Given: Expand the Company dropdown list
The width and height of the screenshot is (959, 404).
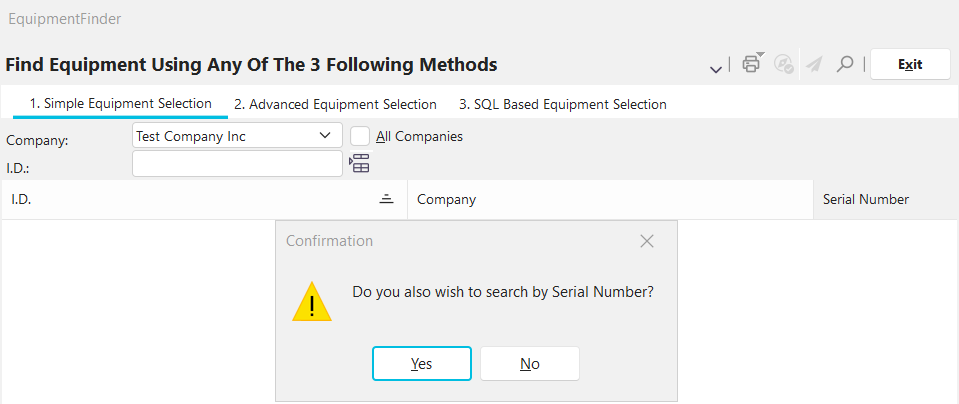Looking at the screenshot, I should tap(324, 135).
